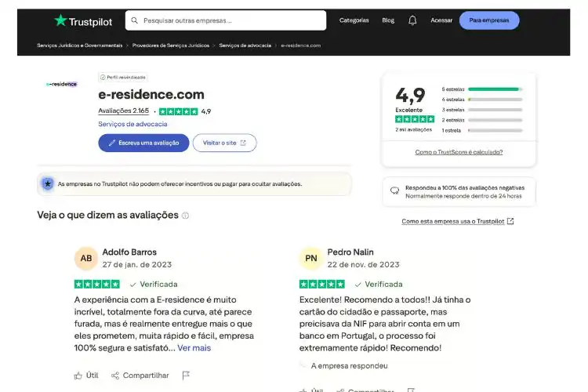This screenshot has width=588, height=392.
Task: Open the notifications bell
Action: click(412, 20)
